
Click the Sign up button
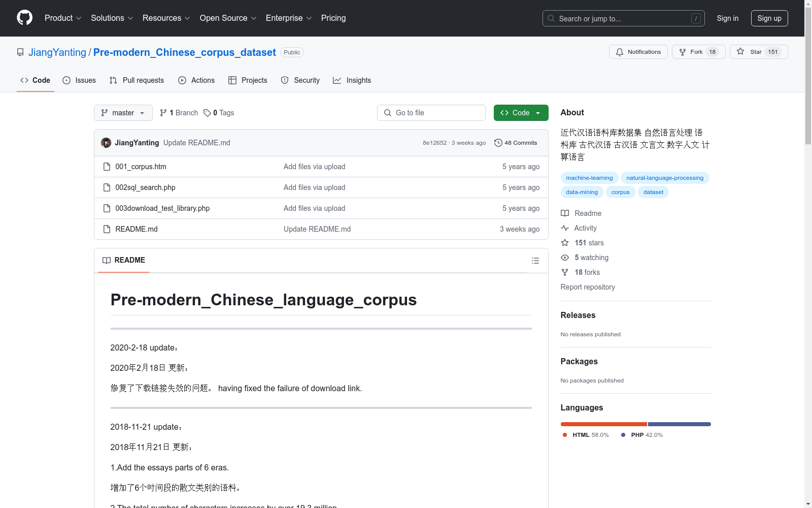(769, 18)
